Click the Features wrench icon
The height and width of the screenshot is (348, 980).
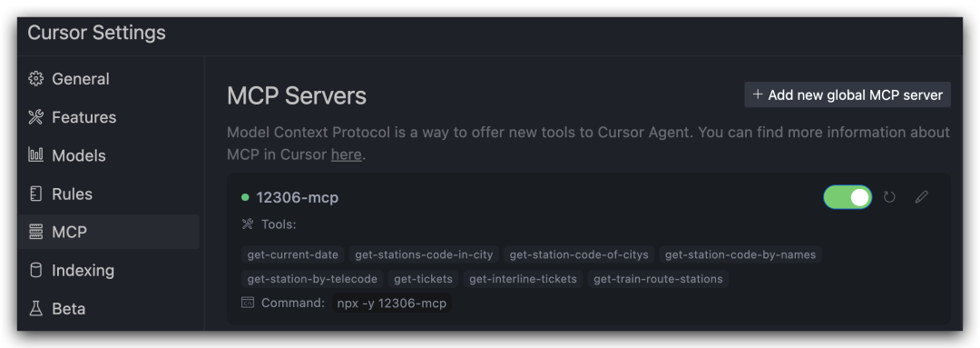(35, 117)
